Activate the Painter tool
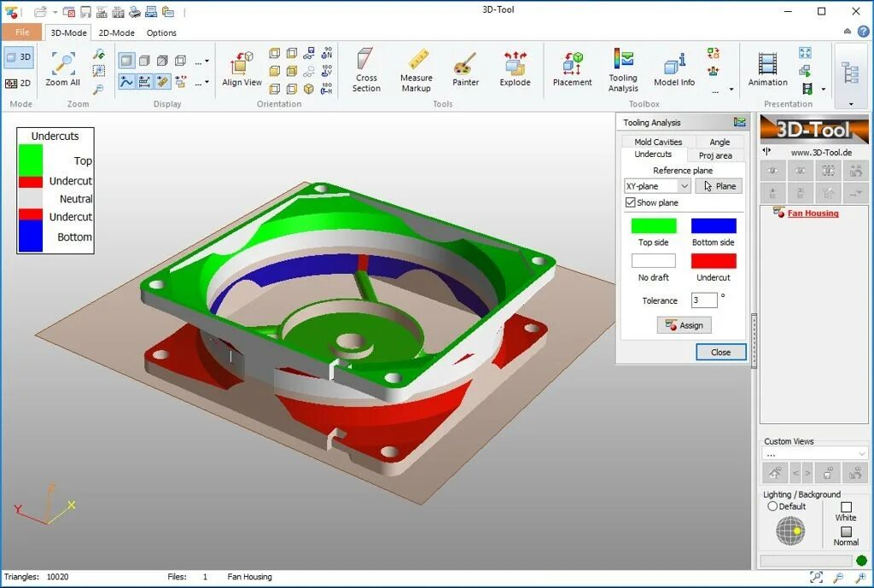This screenshot has width=874, height=588. click(465, 68)
